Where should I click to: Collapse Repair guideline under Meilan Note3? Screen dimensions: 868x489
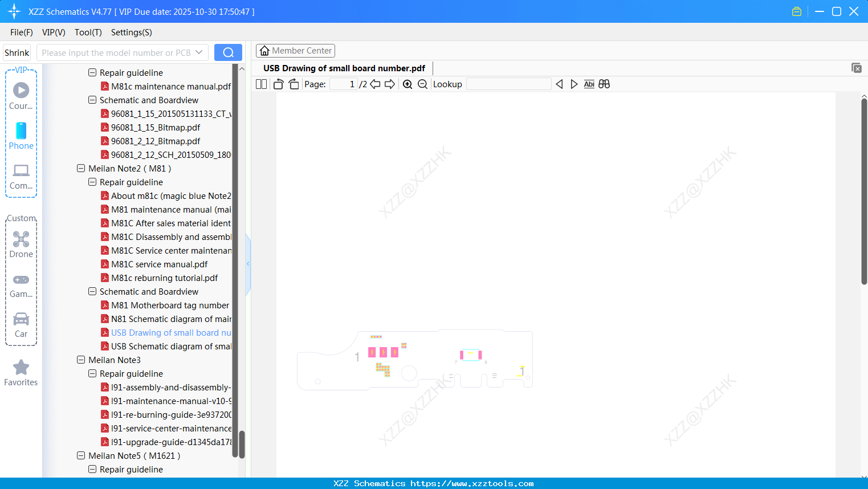[92, 373]
